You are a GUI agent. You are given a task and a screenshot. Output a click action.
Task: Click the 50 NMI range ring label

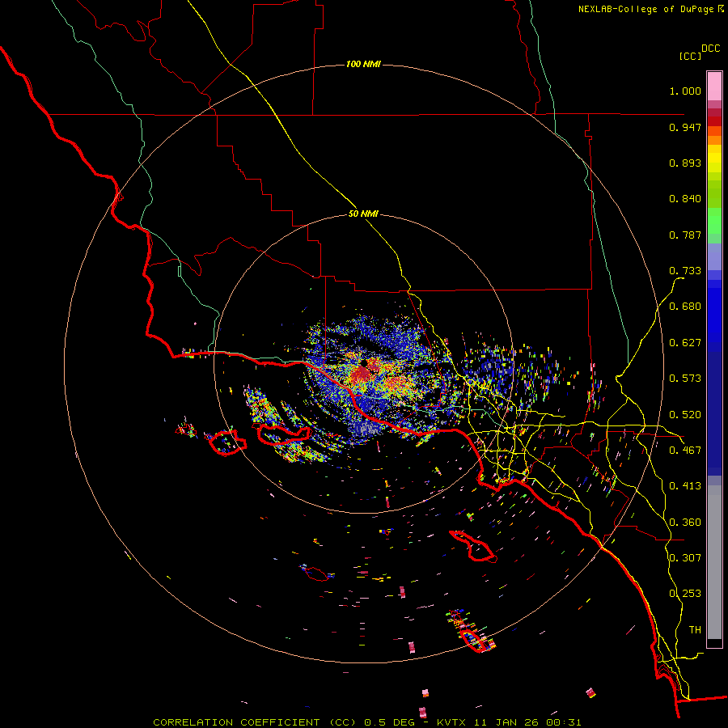pyautogui.click(x=363, y=214)
